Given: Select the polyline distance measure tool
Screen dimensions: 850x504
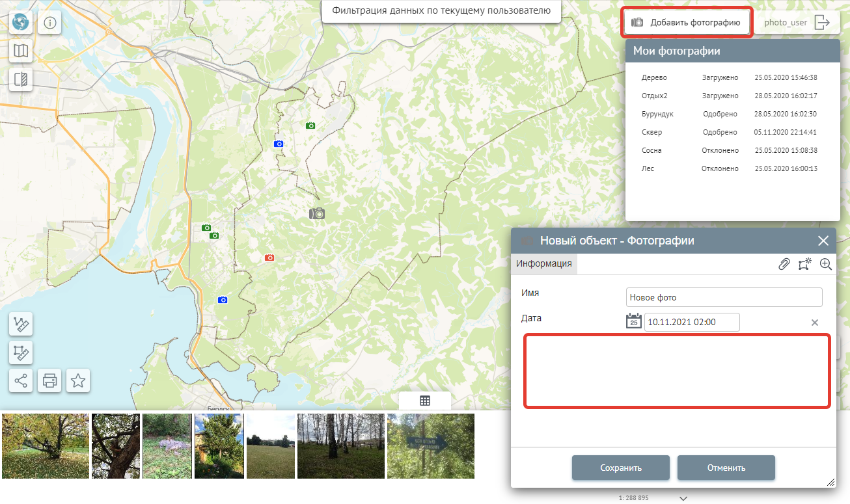Looking at the screenshot, I should [x=21, y=325].
